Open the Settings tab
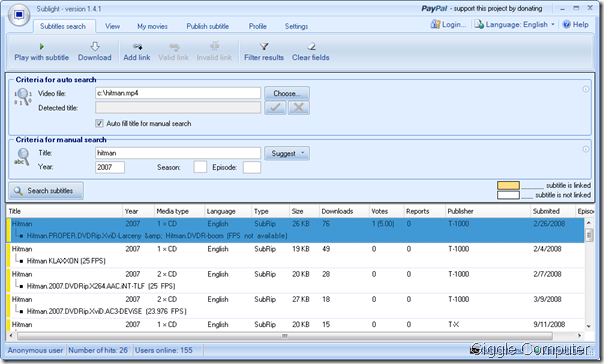604x364 pixels. 296,26
